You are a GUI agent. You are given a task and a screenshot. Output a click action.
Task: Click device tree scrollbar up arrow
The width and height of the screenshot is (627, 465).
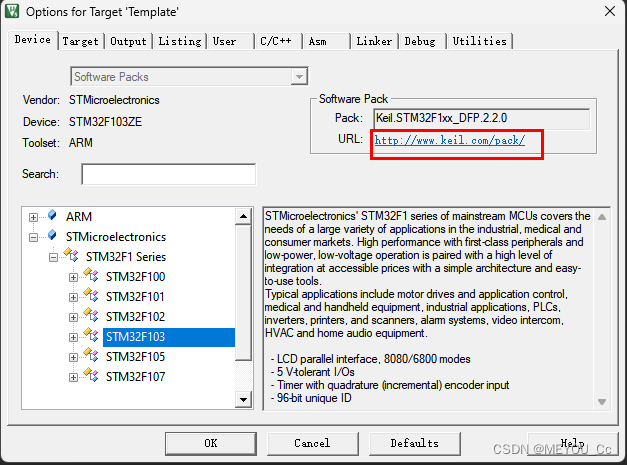(243, 216)
